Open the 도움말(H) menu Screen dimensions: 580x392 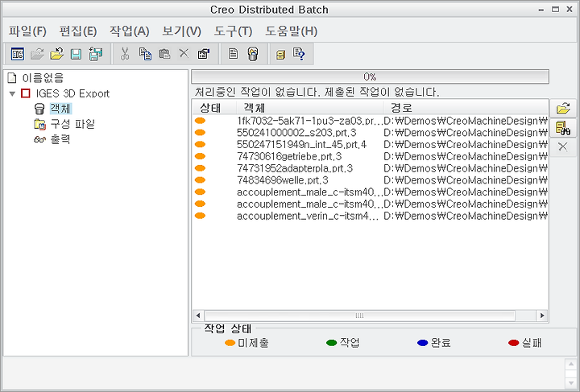click(x=291, y=31)
